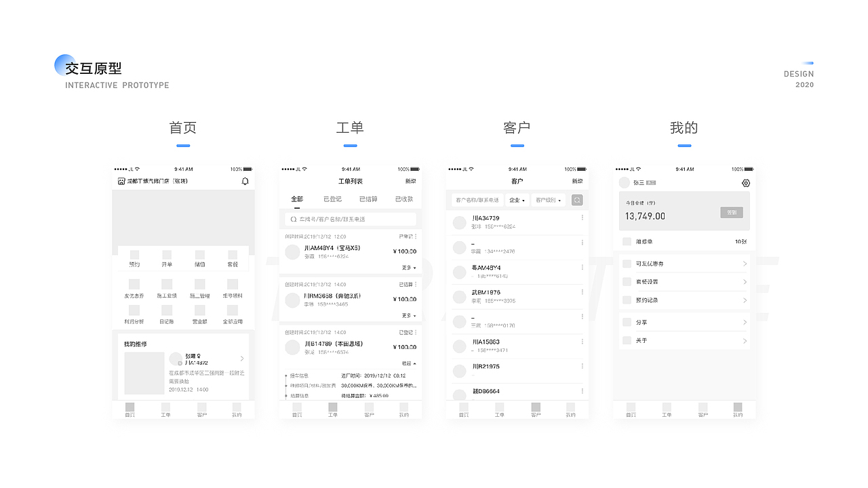The height and width of the screenshot is (488, 868).
Task: Open the 套餐设置 row chevron on the 我的 screen
Action: [745, 282]
